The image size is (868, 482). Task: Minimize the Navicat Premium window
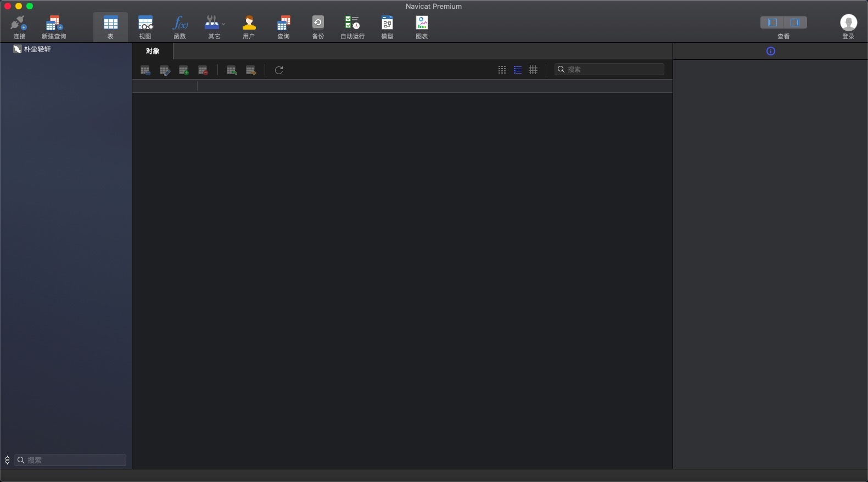coord(19,6)
